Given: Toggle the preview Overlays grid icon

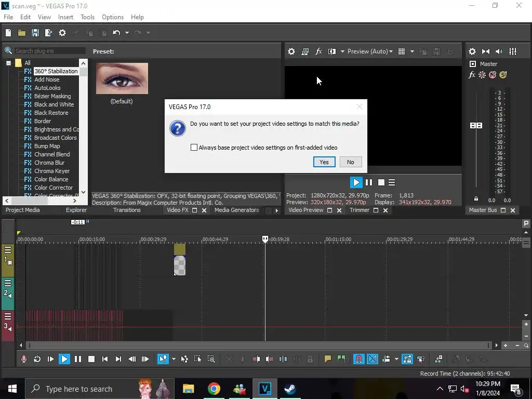Looking at the screenshot, I should 402,51.
